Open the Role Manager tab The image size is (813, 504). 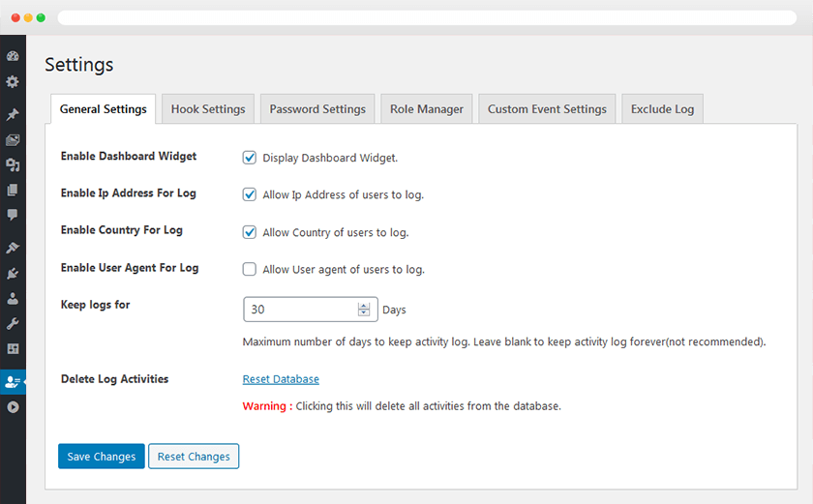click(427, 109)
